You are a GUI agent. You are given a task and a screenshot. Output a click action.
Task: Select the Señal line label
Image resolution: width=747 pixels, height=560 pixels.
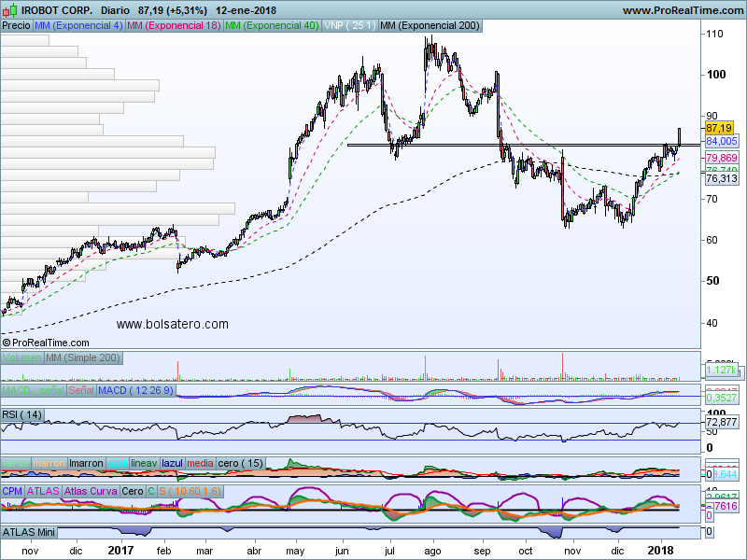[81, 390]
